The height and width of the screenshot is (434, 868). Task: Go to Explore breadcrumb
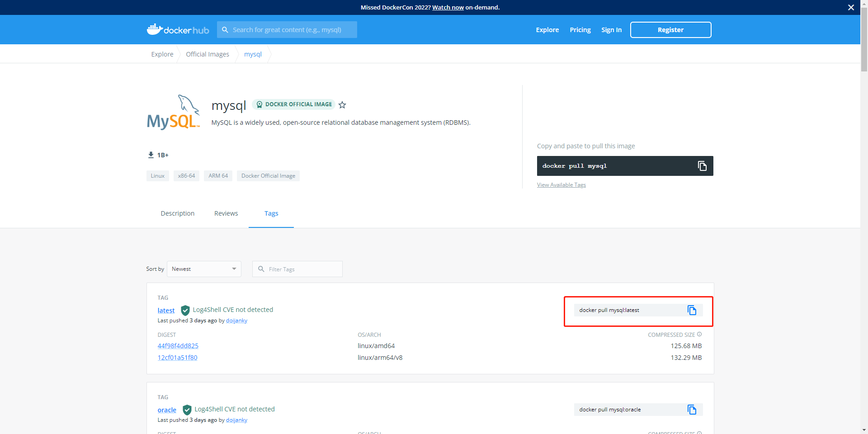162,54
